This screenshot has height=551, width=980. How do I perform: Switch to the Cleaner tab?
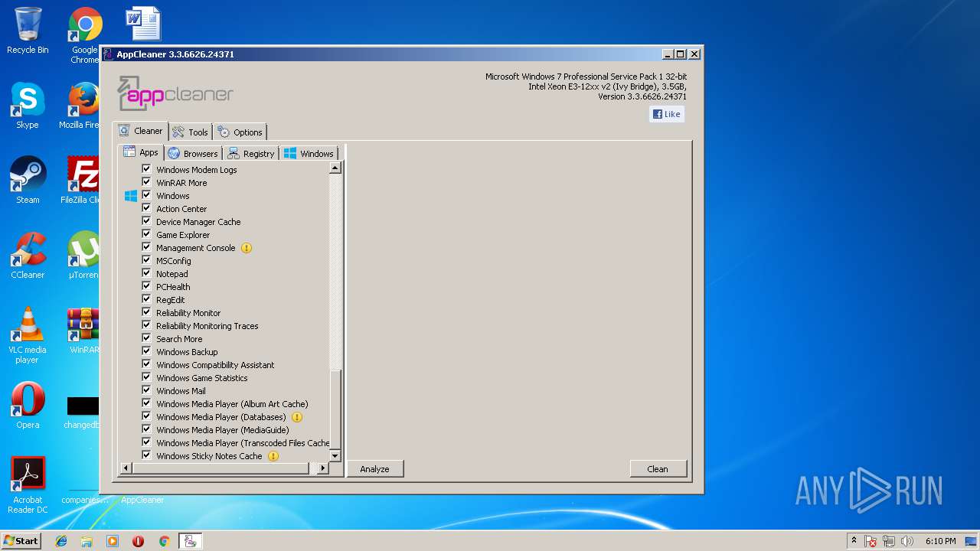point(140,131)
